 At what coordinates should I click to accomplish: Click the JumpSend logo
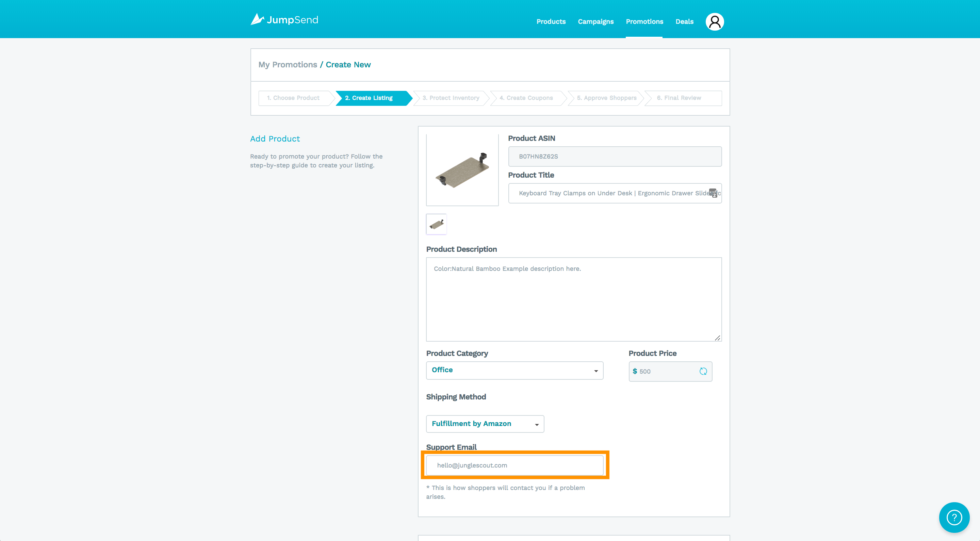284,20
